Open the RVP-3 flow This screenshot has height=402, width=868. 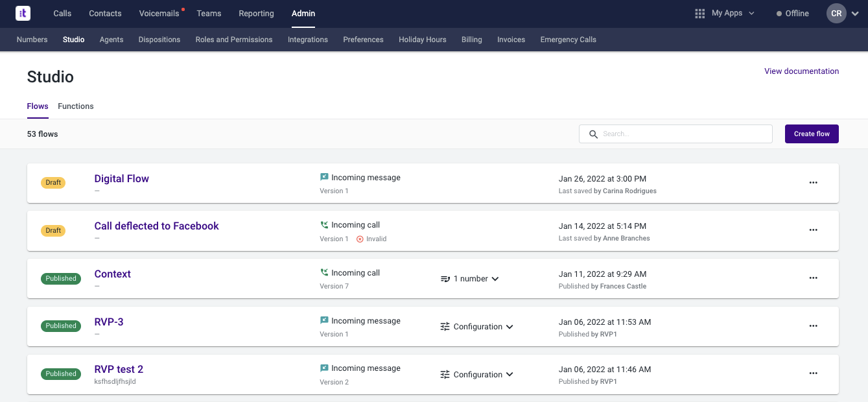click(x=109, y=322)
